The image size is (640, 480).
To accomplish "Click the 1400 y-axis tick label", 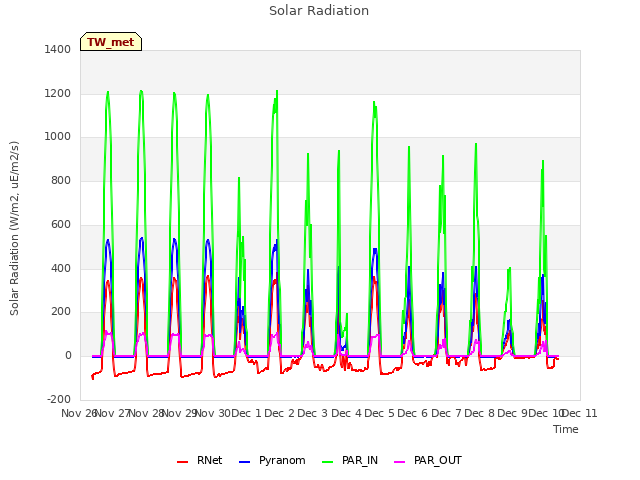I will (x=58, y=49).
